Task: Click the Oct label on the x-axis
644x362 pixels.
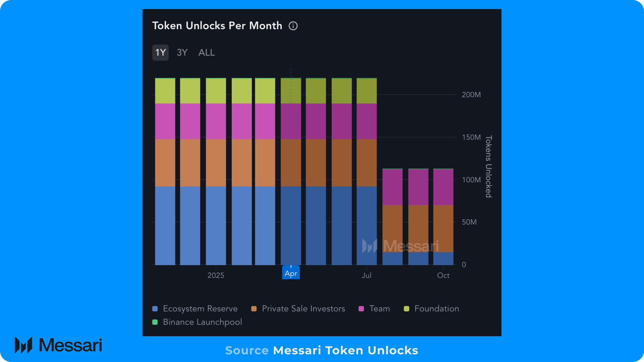Action: click(x=443, y=275)
